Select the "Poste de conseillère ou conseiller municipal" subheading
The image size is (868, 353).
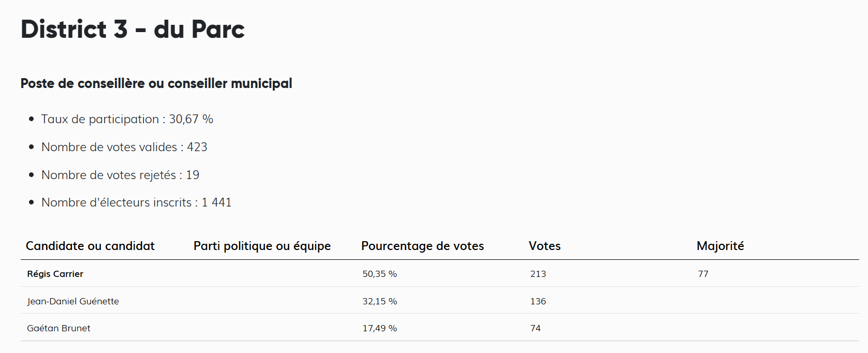156,83
